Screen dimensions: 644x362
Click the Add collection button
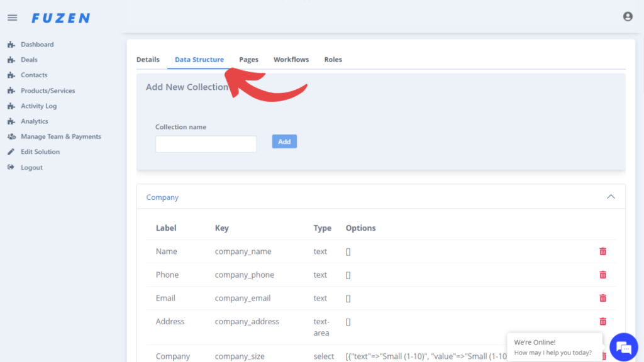pos(284,141)
